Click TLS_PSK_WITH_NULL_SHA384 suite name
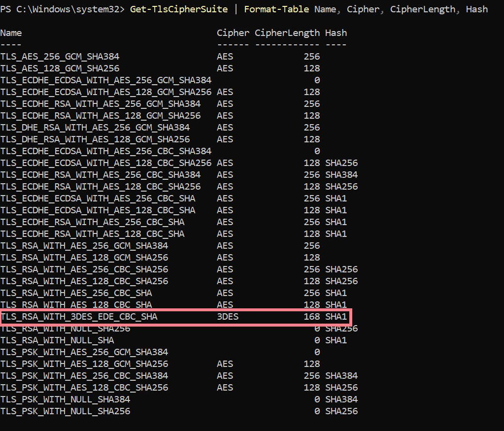504x431 pixels. tap(65, 399)
